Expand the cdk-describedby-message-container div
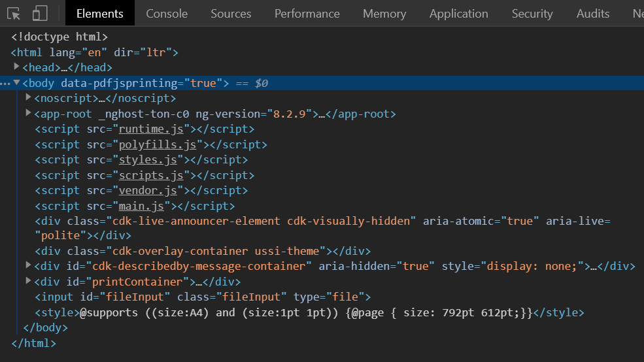The height and width of the screenshot is (362, 644). click(x=28, y=265)
